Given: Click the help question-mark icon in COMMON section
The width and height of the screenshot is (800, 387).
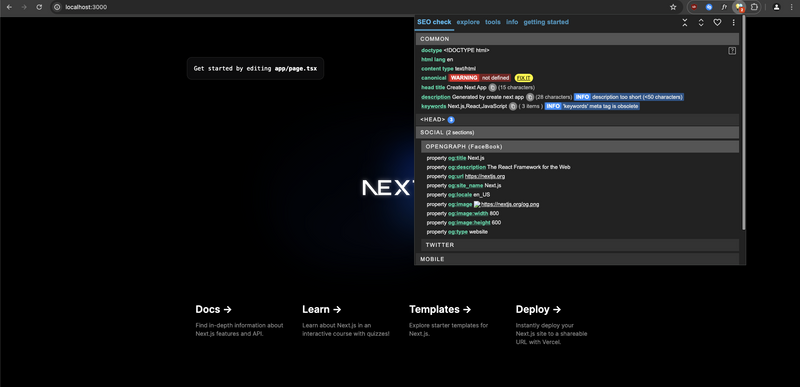Looking at the screenshot, I should tap(732, 51).
